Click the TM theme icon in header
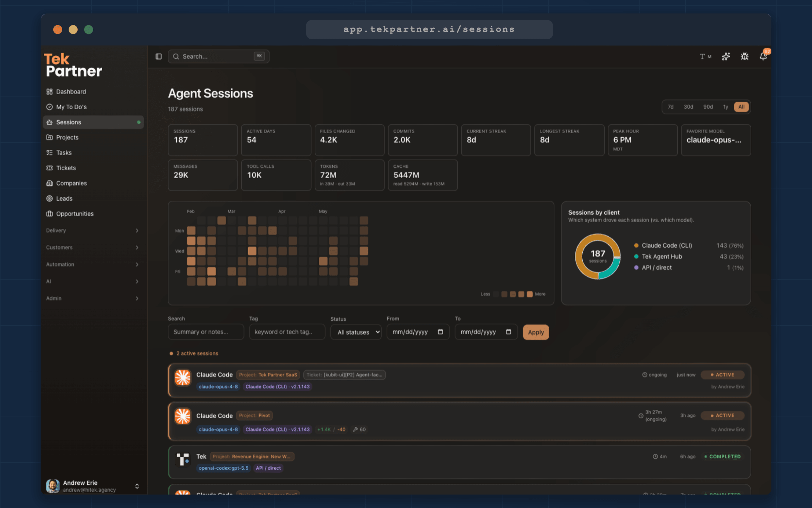 click(x=705, y=56)
